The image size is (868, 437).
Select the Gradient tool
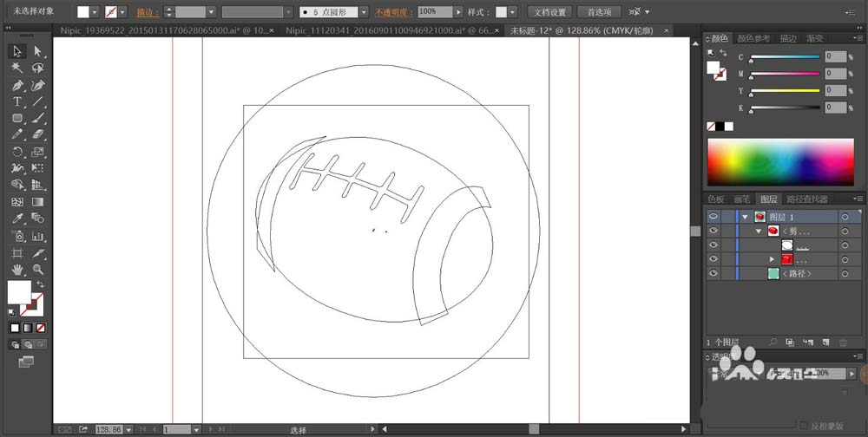[37, 202]
